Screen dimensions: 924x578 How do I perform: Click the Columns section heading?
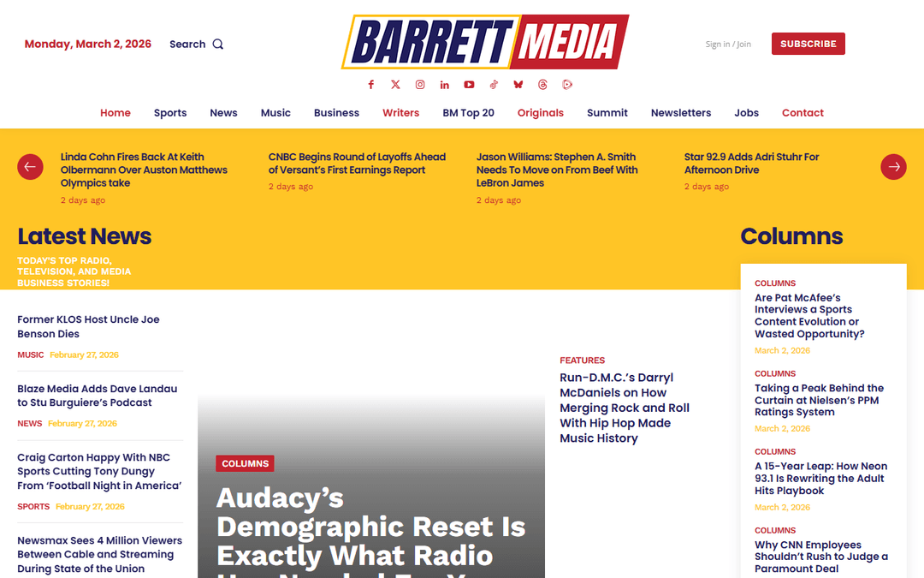[791, 236]
